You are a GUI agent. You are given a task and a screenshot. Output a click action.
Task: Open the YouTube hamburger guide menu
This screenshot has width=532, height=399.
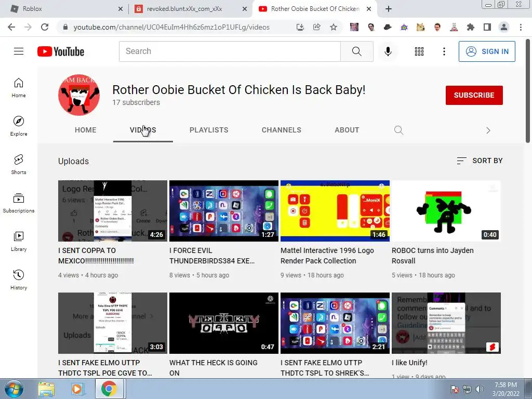(x=19, y=51)
